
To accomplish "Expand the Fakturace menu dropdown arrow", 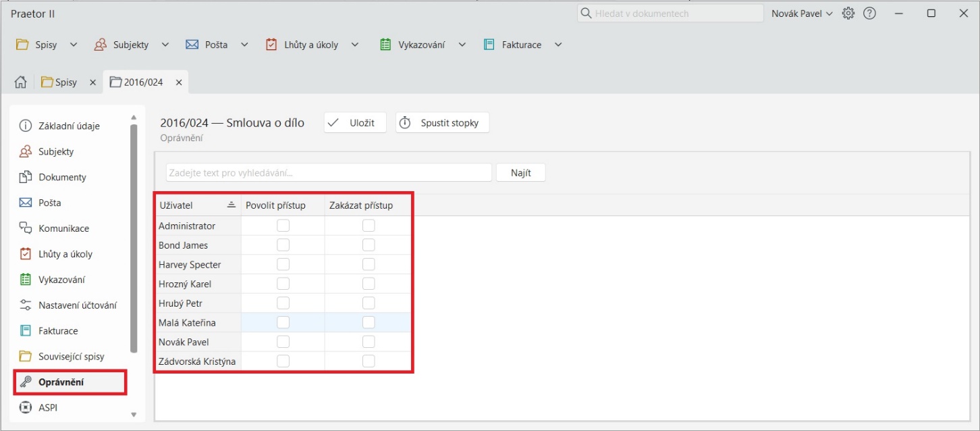I will pyautogui.click(x=558, y=45).
